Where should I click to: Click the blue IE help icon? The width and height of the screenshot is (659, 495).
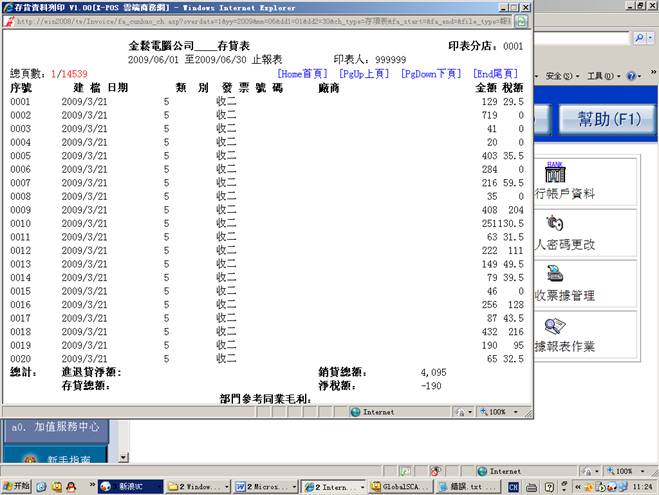click(634, 76)
